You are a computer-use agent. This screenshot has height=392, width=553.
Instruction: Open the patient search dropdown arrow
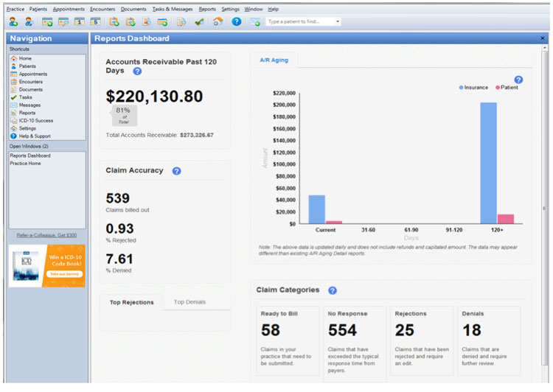point(338,21)
